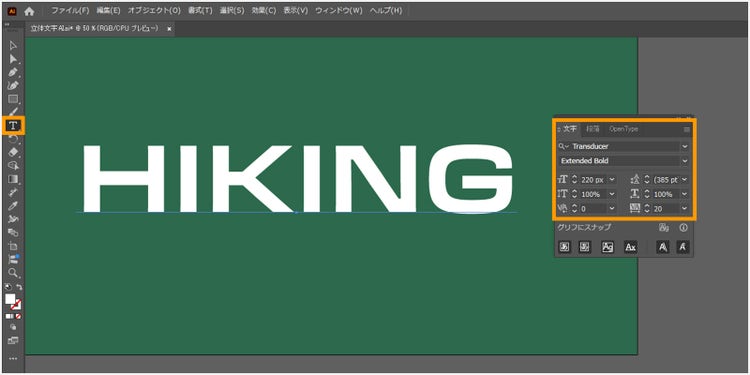This screenshot has height=375, width=750.
Task: Select the Symbol Sprayer tool
Action: (x=13, y=219)
